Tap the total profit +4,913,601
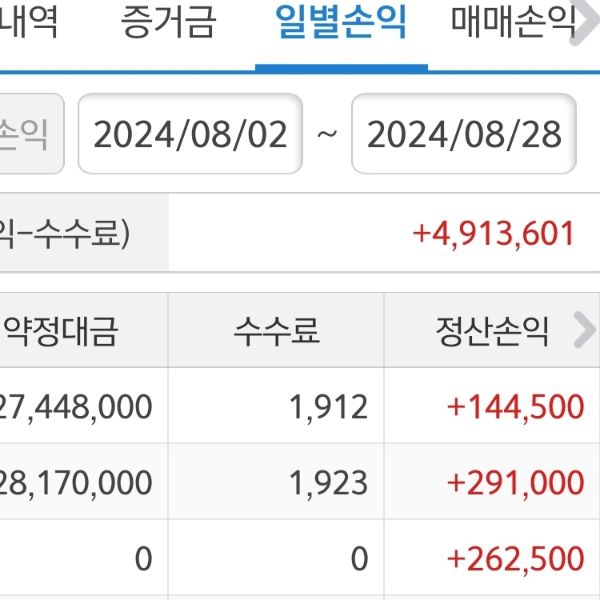Image resolution: width=600 pixels, height=600 pixels. [494, 234]
